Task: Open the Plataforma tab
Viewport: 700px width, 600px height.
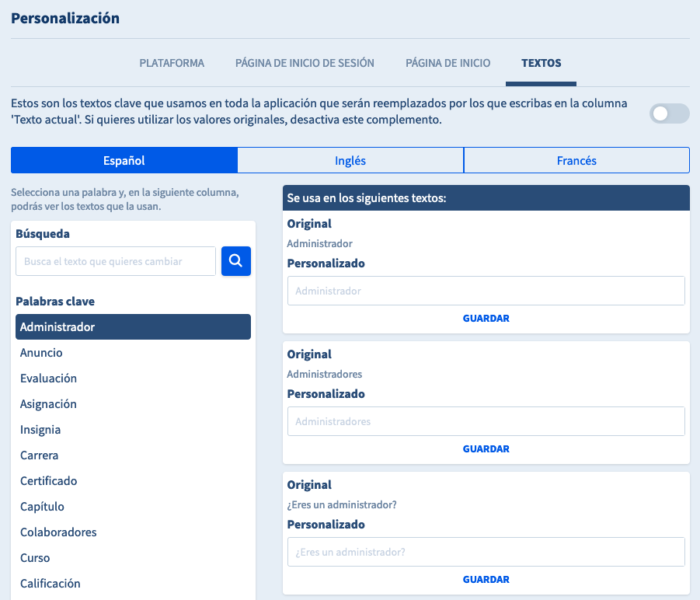Action: tap(172, 63)
